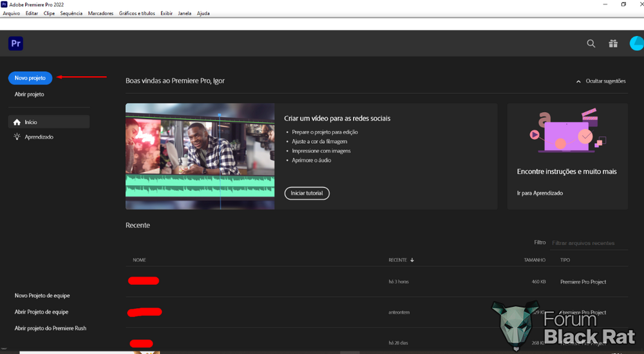Image resolution: width=644 pixels, height=354 pixels.
Task: Click the learning illustration image
Action: 567,132
